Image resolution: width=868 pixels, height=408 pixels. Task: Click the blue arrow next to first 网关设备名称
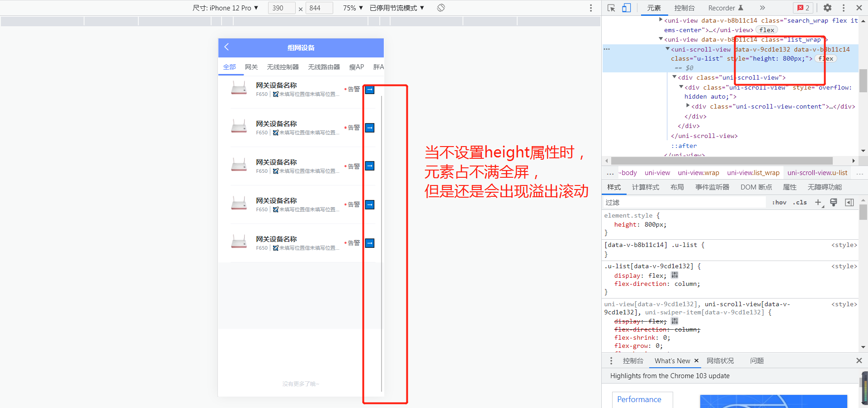[369, 89]
